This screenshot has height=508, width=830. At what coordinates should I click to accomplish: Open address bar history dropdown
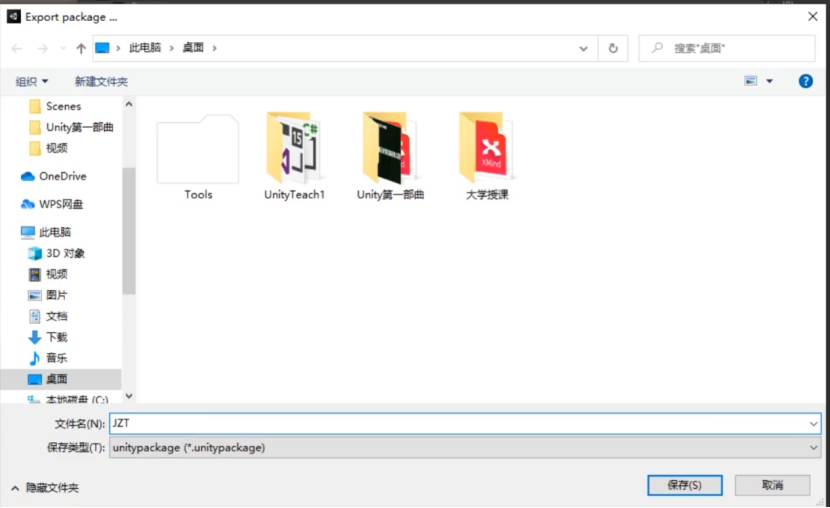tap(583, 49)
